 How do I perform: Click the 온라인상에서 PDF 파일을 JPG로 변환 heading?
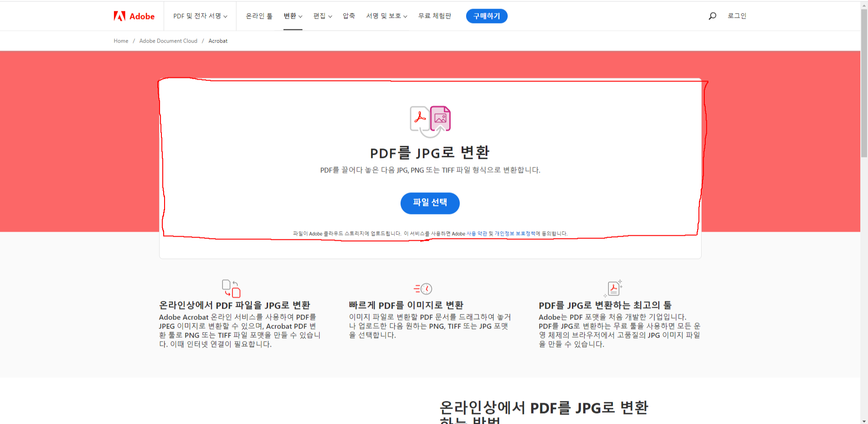[235, 305]
